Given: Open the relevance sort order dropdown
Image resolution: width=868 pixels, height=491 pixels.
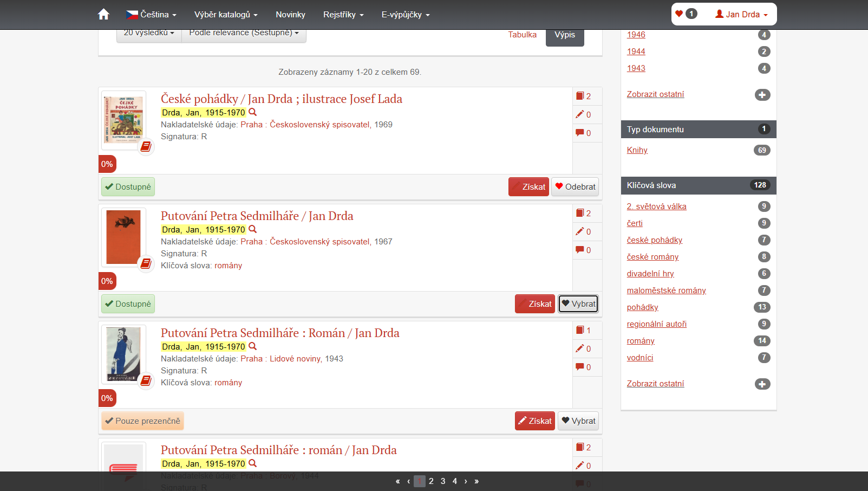Looking at the screenshot, I should coord(244,34).
